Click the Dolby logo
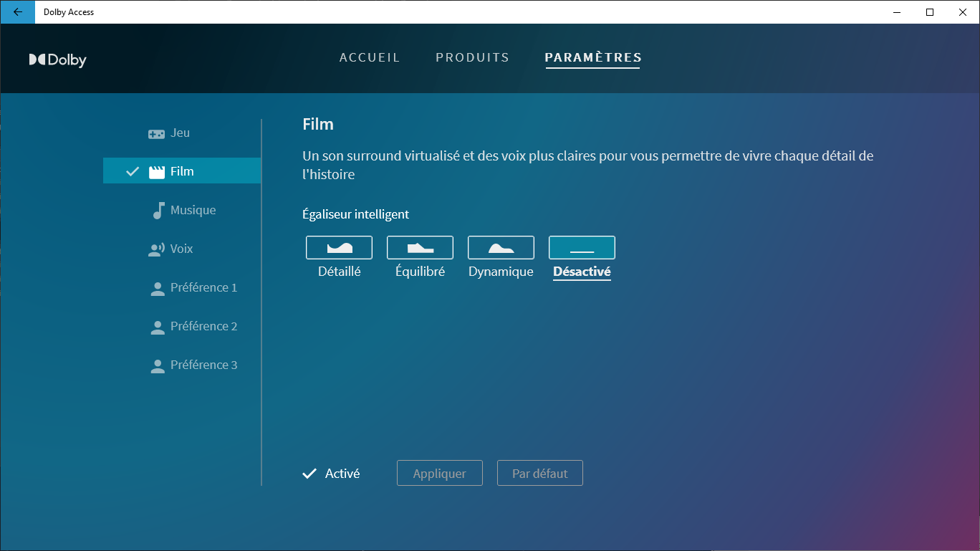 58,60
